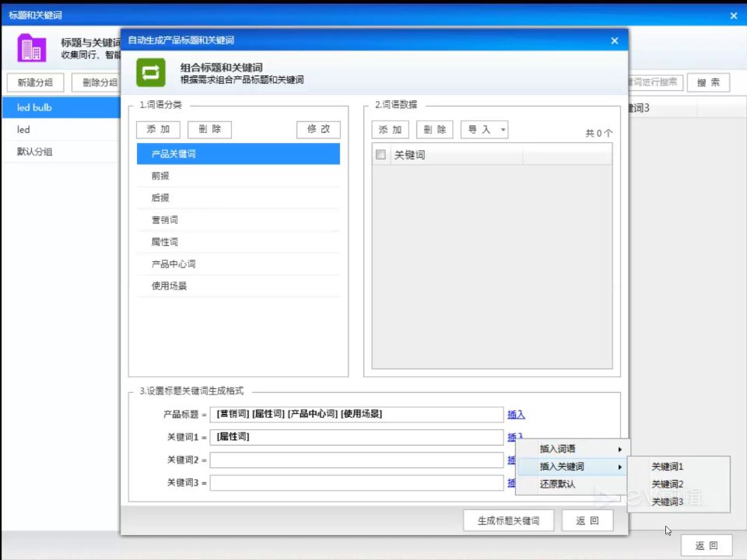This screenshot has width=747, height=560.
Task: Click 添加 under 词语分类
Action: (158, 129)
